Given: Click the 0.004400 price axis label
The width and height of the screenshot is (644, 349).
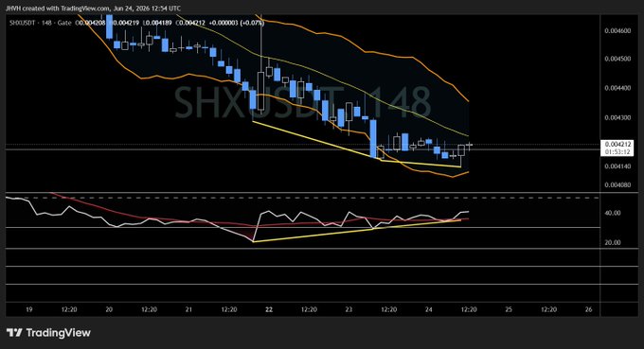Looking at the screenshot, I should click(617, 88).
